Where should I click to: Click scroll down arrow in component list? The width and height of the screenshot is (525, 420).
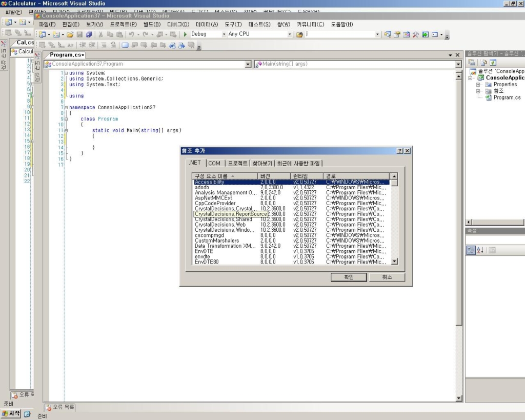[394, 261]
